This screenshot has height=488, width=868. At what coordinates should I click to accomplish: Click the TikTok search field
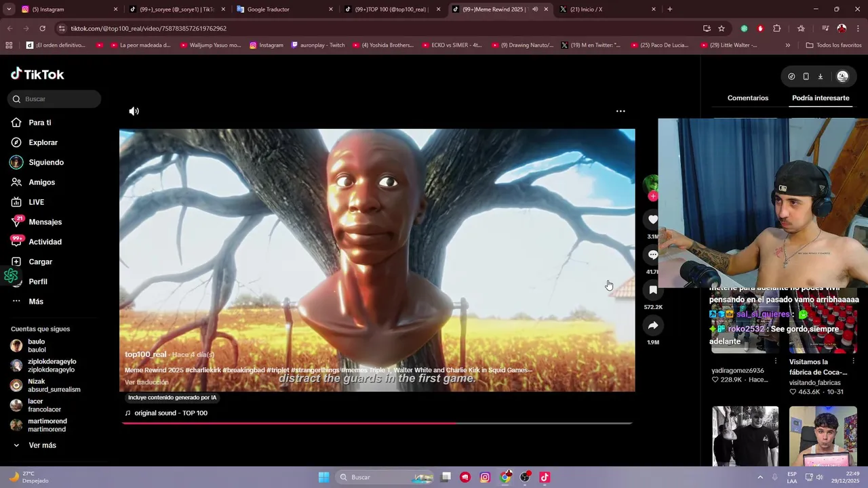54,99
